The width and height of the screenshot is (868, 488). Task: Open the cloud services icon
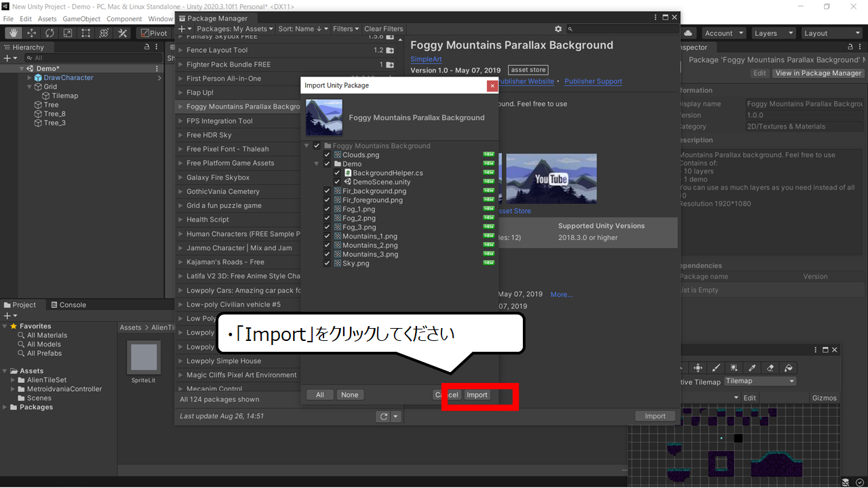pyautogui.click(x=688, y=33)
